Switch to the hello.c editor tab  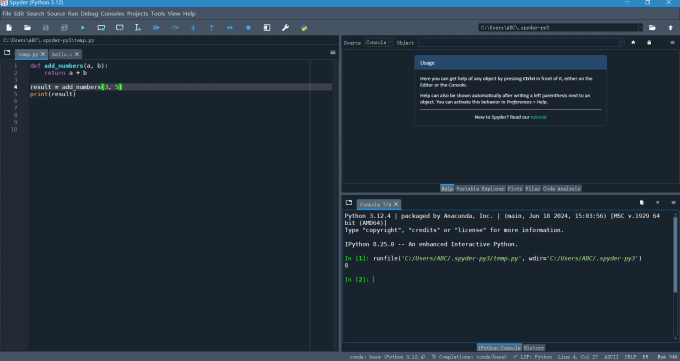pyautogui.click(x=62, y=54)
